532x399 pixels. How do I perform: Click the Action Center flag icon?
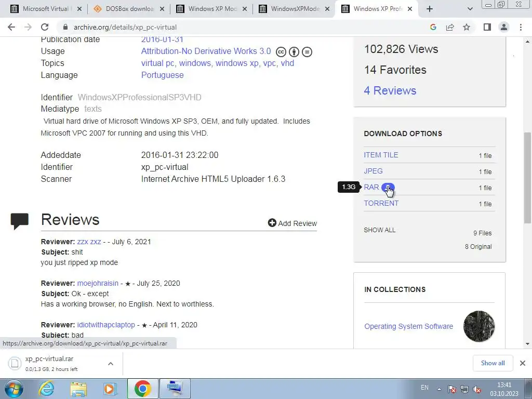[x=452, y=389]
